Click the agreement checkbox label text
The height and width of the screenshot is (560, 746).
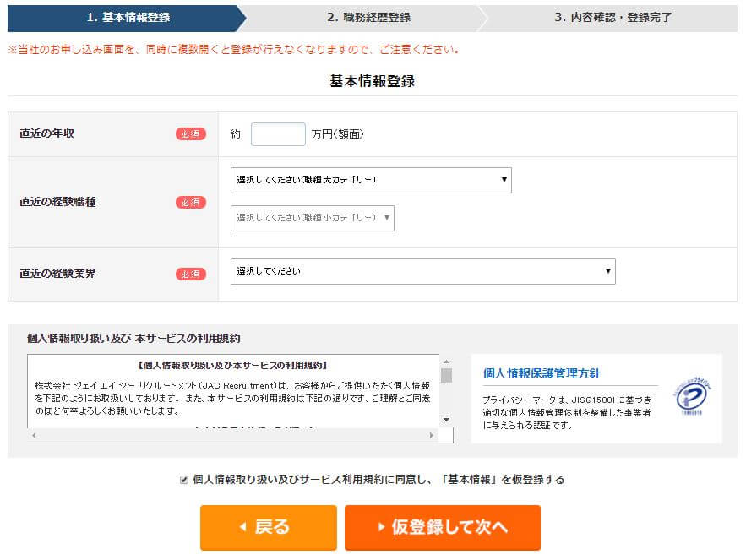pyautogui.click(x=378, y=480)
